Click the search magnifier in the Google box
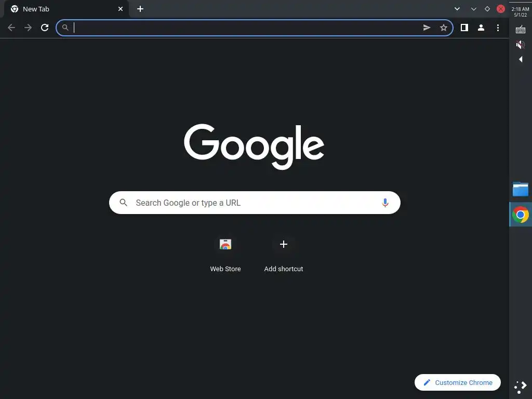Viewport: 532px width, 399px height. coord(124,203)
